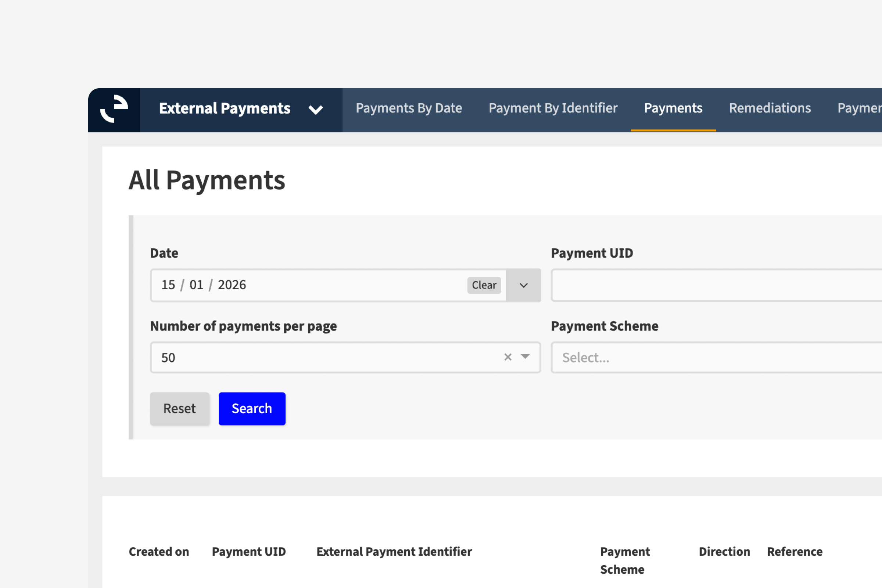Go to the Remediations tab
882x588 pixels.
tap(770, 108)
